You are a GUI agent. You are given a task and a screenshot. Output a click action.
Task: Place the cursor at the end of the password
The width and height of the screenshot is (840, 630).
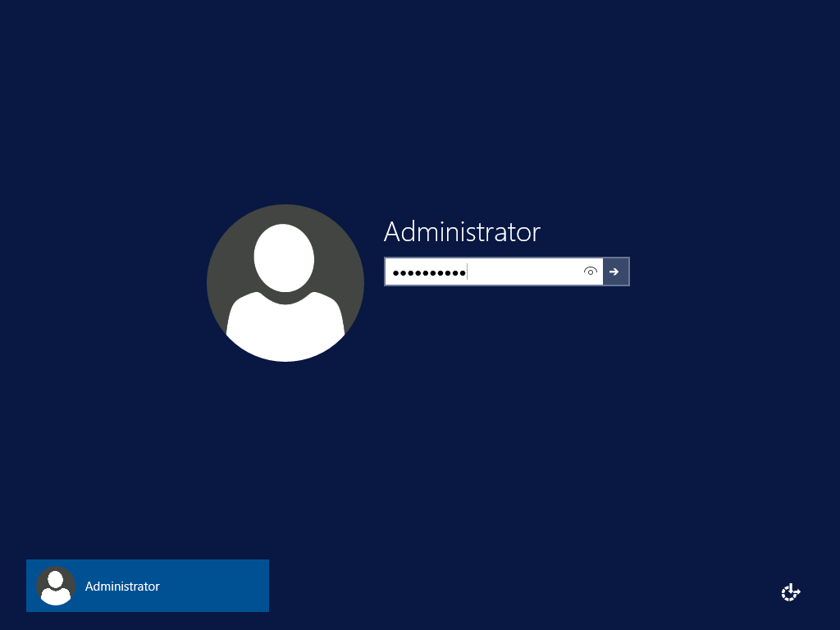pyautogui.click(x=468, y=272)
